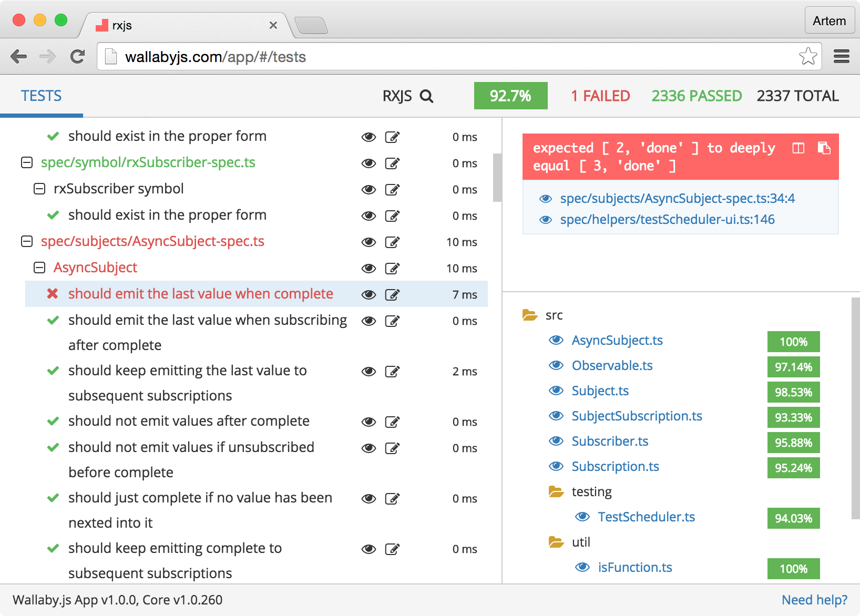Close the rxjs browser tab

pos(273,25)
